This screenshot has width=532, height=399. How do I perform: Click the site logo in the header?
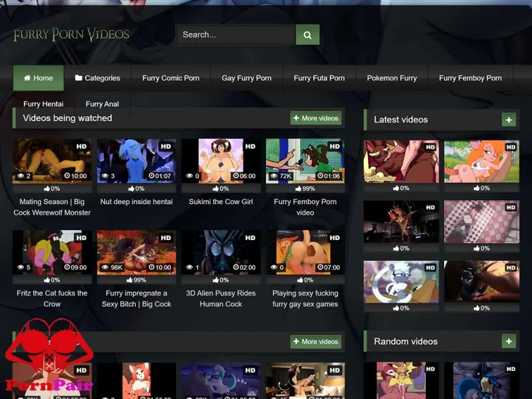[x=72, y=35]
